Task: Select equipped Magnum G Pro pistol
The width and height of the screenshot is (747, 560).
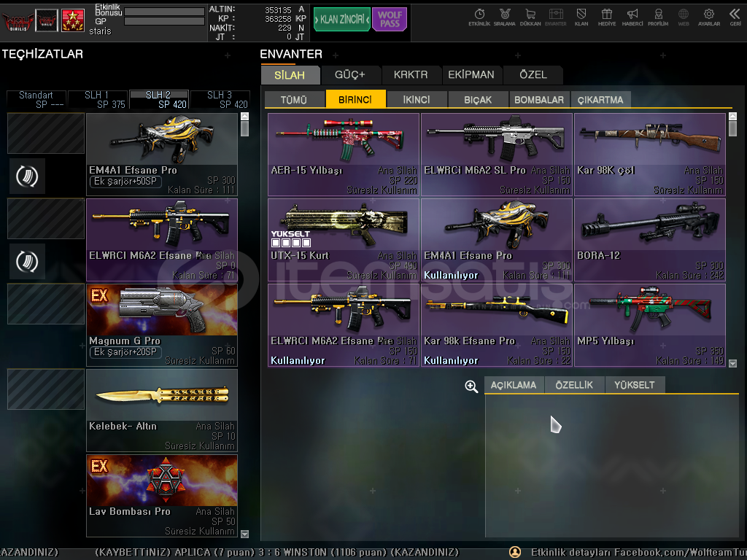Action: coord(162,325)
